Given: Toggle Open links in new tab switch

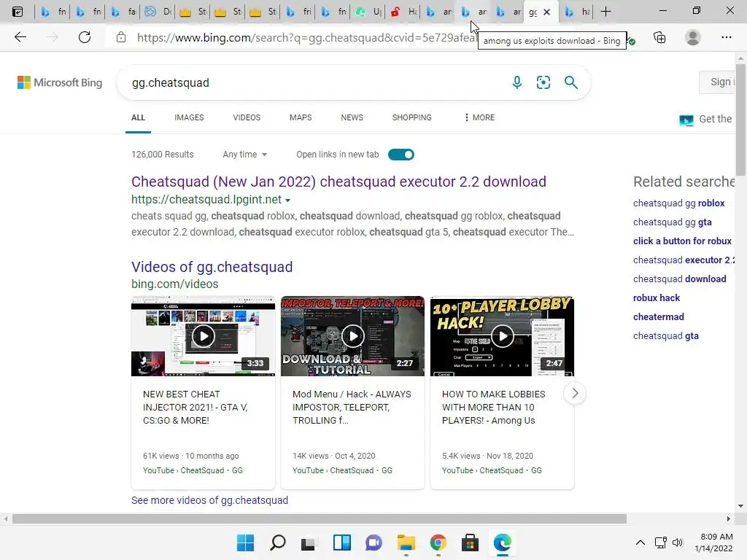Looking at the screenshot, I should [x=401, y=155].
